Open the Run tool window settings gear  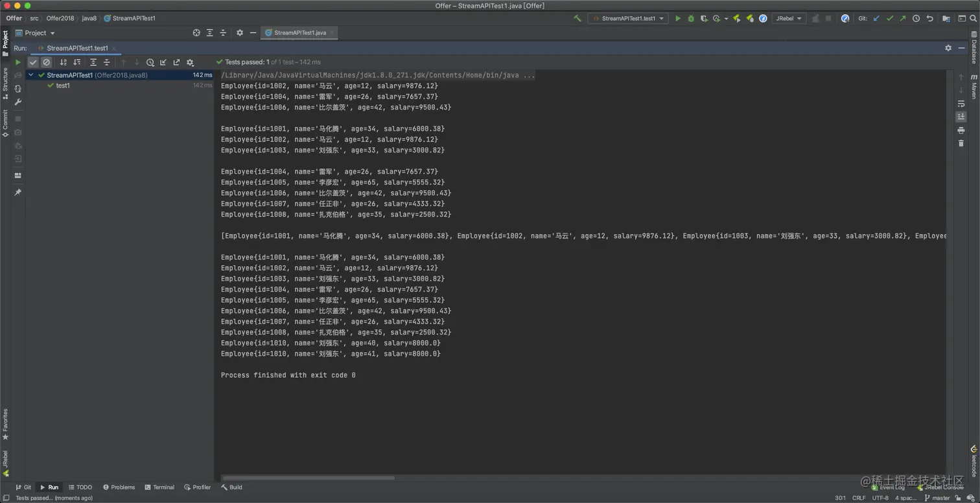(948, 48)
